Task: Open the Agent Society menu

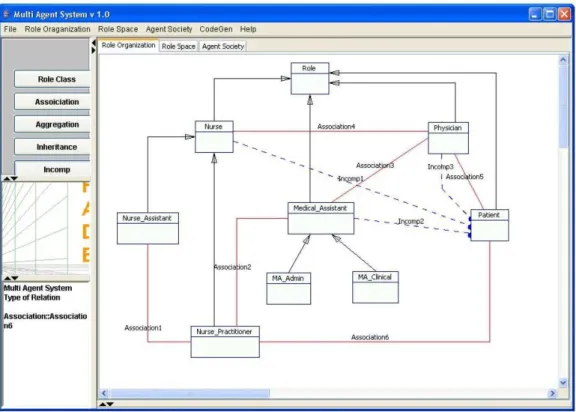Action: [169, 29]
